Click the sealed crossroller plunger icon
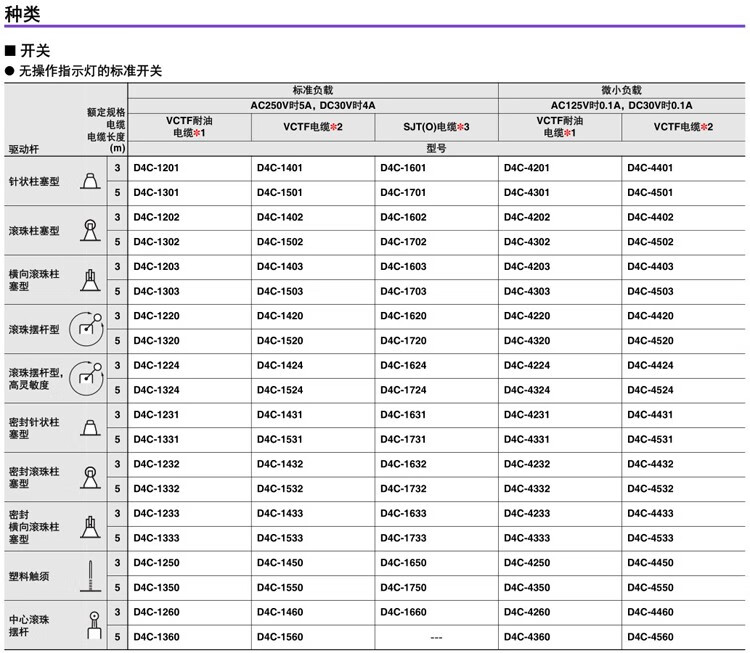Viewport: 750px width, 653px height. point(90,527)
